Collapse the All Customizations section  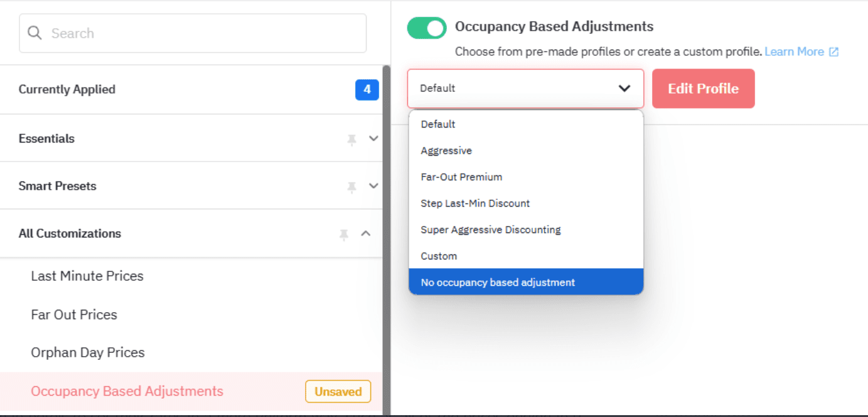point(366,234)
